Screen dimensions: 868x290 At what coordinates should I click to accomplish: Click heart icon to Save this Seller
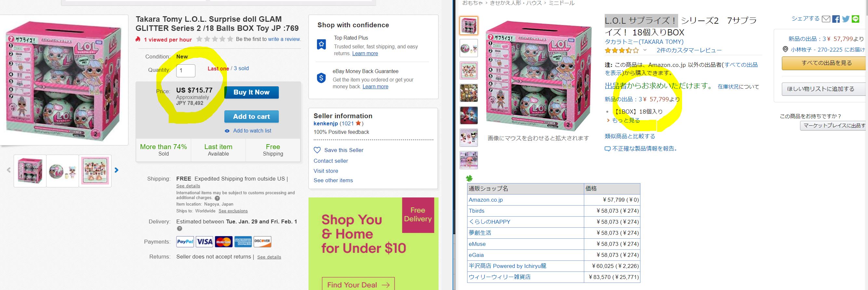click(317, 150)
